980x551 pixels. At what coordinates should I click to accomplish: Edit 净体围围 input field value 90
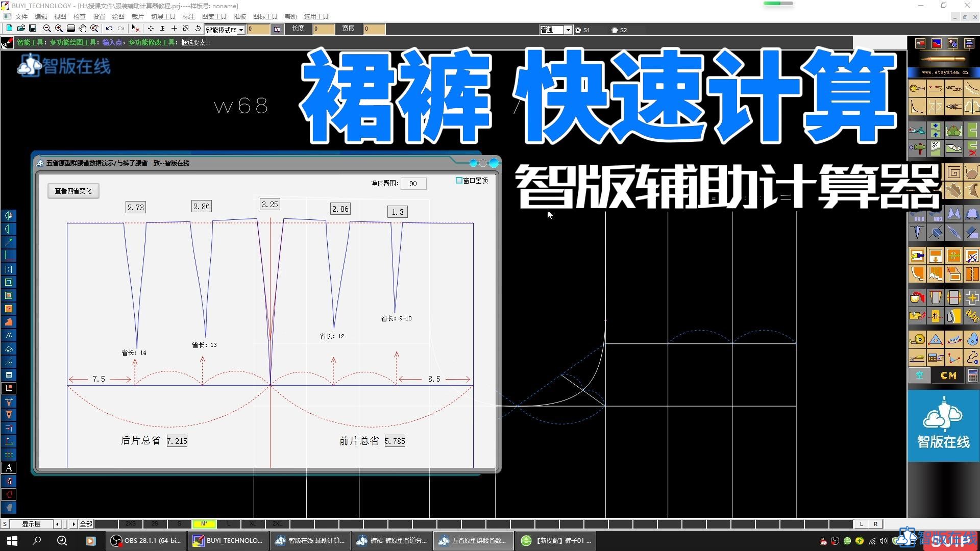pyautogui.click(x=413, y=183)
